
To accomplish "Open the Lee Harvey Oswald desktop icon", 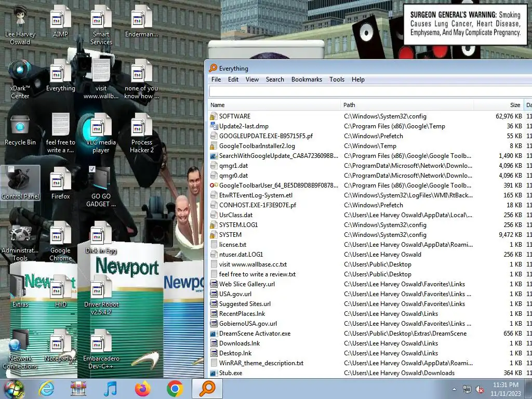I will 20,25.
